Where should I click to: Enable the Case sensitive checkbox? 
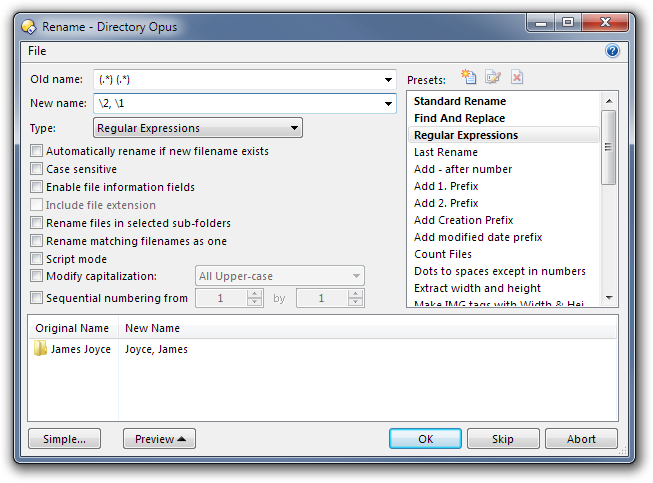click(37, 169)
